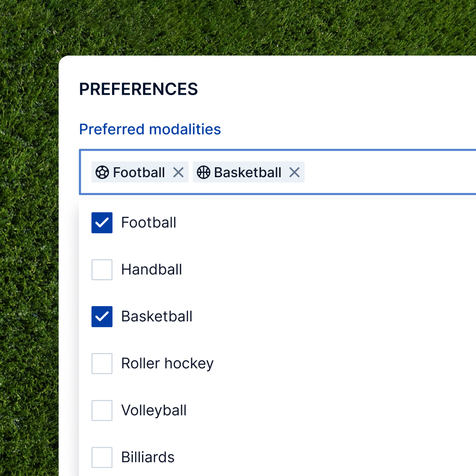476x476 pixels.
Task: Select the Volleyball checkbox
Action: (102, 410)
